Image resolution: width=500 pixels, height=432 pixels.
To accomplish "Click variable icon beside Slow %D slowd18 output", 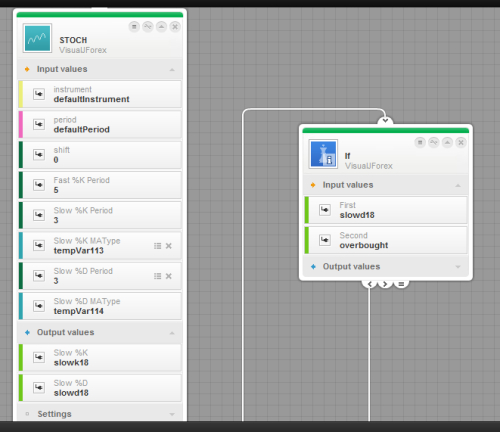I will 39,388.
